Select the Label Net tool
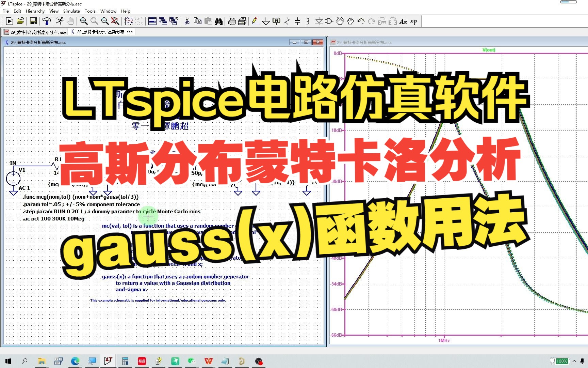The image size is (588, 368). click(276, 21)
